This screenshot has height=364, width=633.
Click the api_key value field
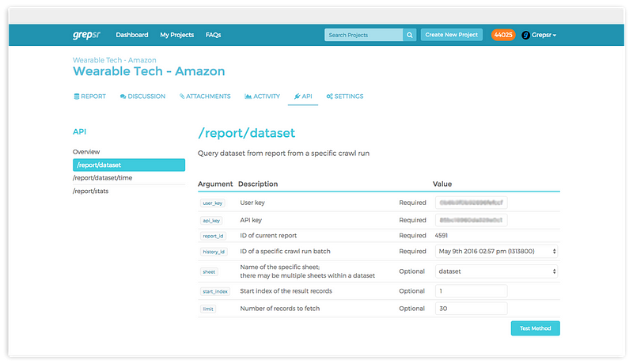coord(471,220)
